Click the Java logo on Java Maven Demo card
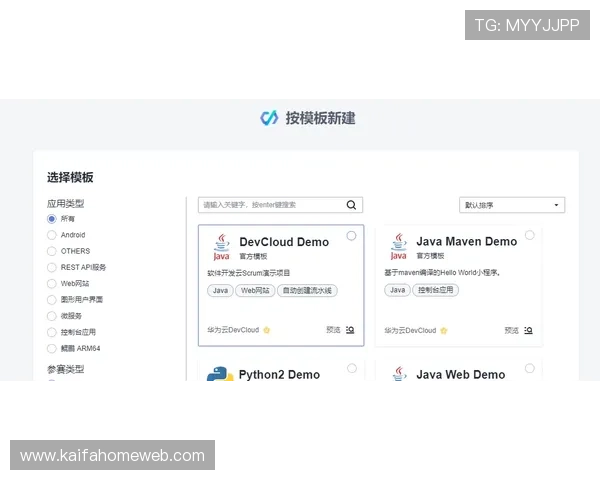Viewport: 600px width, 480px height. point(399,247)
